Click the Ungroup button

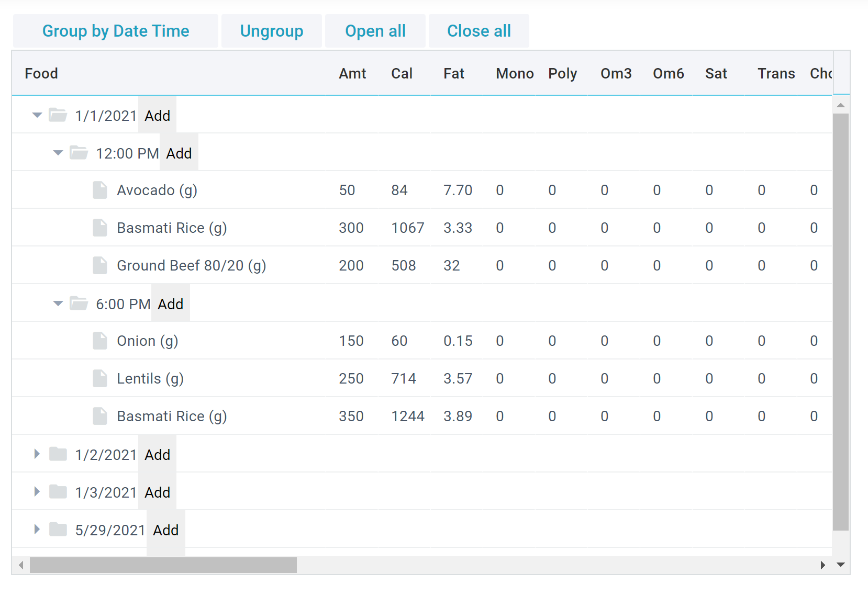click(x=271, y=31)
